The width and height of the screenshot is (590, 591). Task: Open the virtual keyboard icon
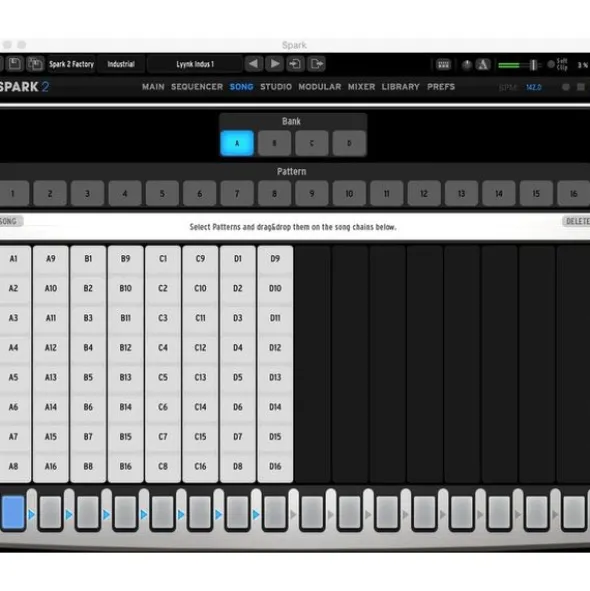(443, 65)
